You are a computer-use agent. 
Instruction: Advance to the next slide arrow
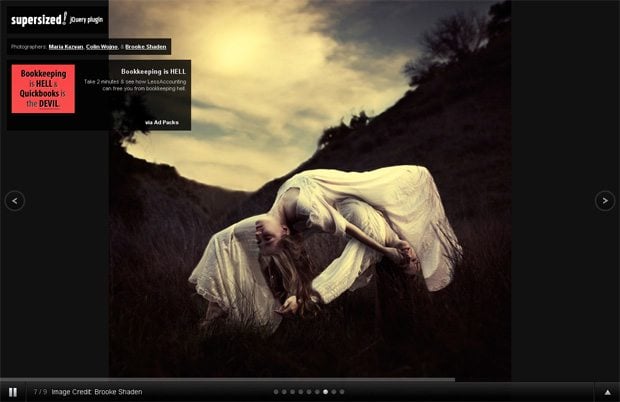[605, 201]
